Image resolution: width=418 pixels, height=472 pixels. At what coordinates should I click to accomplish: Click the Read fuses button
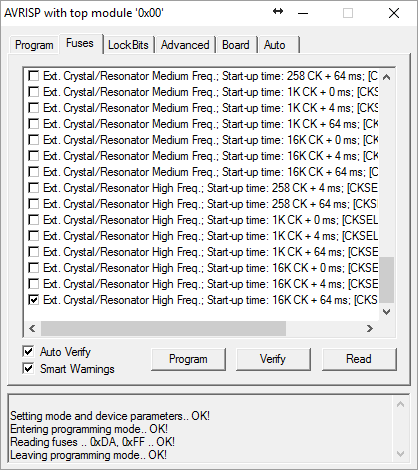click(359, 359)
